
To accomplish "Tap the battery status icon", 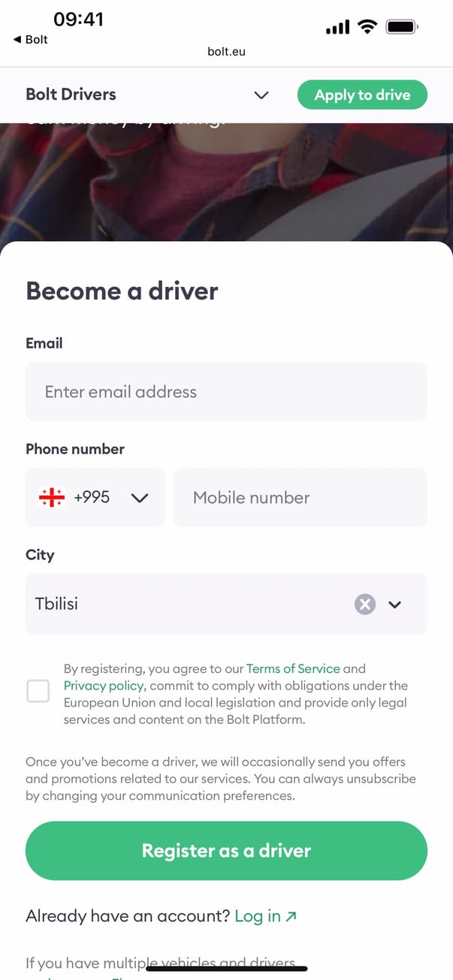I will [402, 27].
